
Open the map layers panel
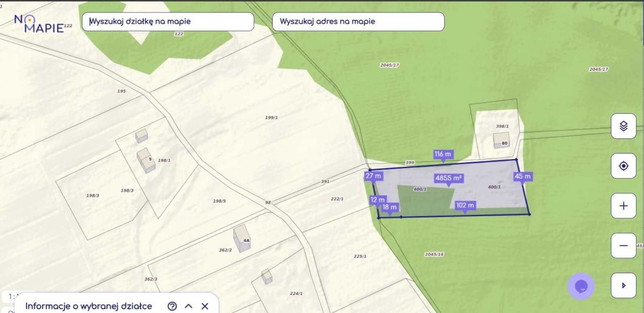click(x=623, y=126)
